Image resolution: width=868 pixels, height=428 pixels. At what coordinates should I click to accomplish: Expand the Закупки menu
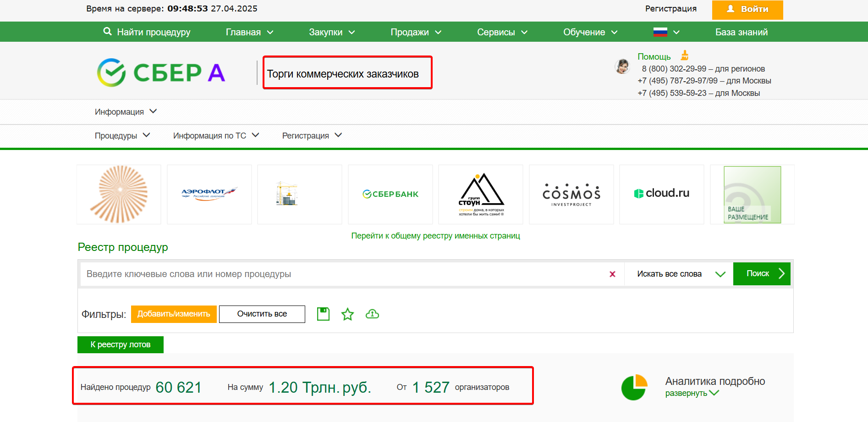[332, 32]
